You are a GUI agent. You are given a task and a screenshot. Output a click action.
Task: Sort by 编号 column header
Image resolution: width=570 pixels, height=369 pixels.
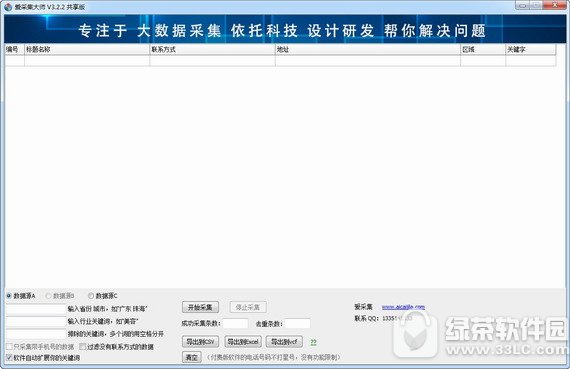pyautogui.click(x=15, y=49)
